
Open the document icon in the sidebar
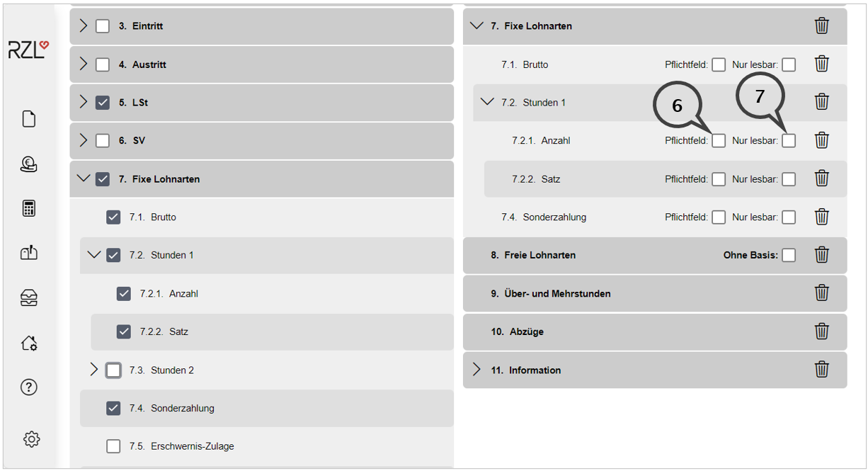[x=29, y=118]
